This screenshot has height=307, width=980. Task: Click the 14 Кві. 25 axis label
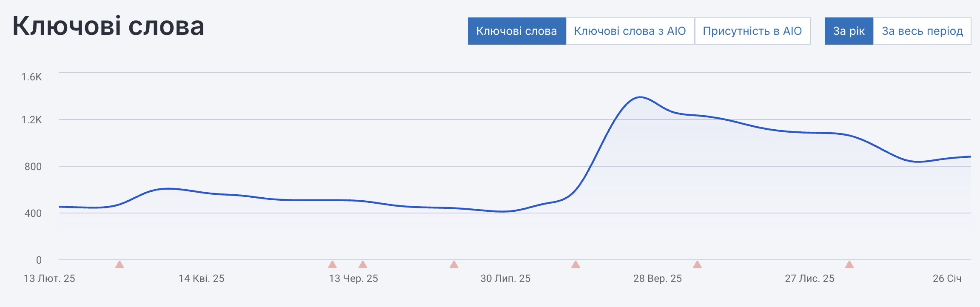point(201,279)
